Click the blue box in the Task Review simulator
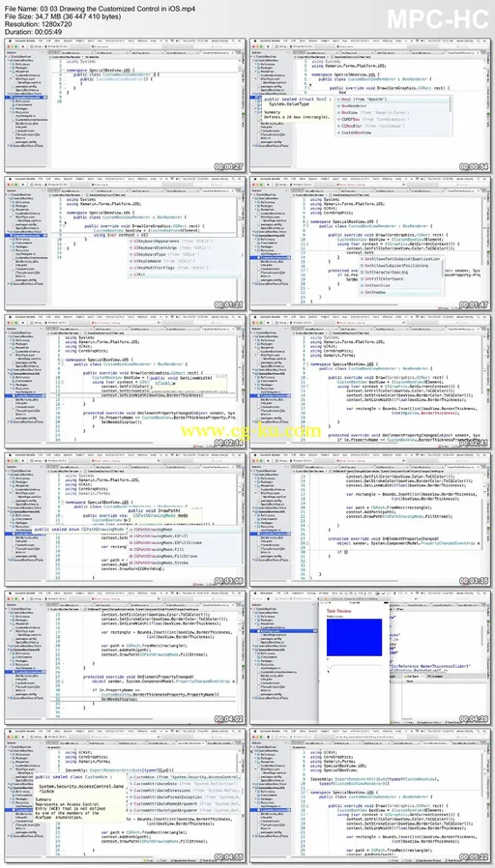Image resolution: width=495 pixels, height=868 pixels. pyautogui.click(x=354, y=637)
